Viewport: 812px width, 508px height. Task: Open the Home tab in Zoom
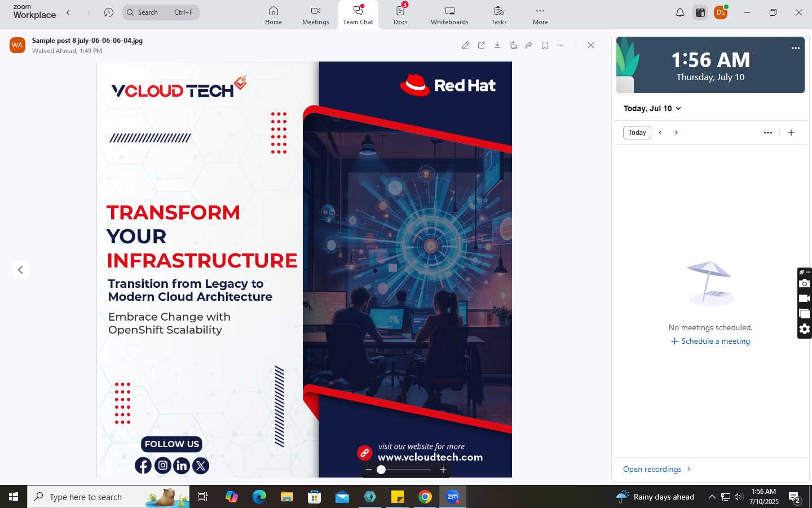pyautogui.click(x=273, y=15)
